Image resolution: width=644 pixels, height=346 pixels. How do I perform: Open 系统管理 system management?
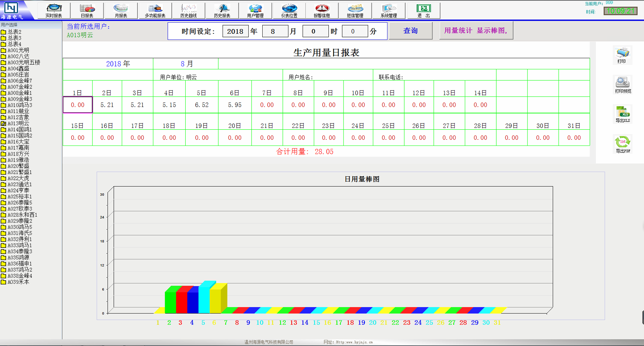click(x=389, y=10)
